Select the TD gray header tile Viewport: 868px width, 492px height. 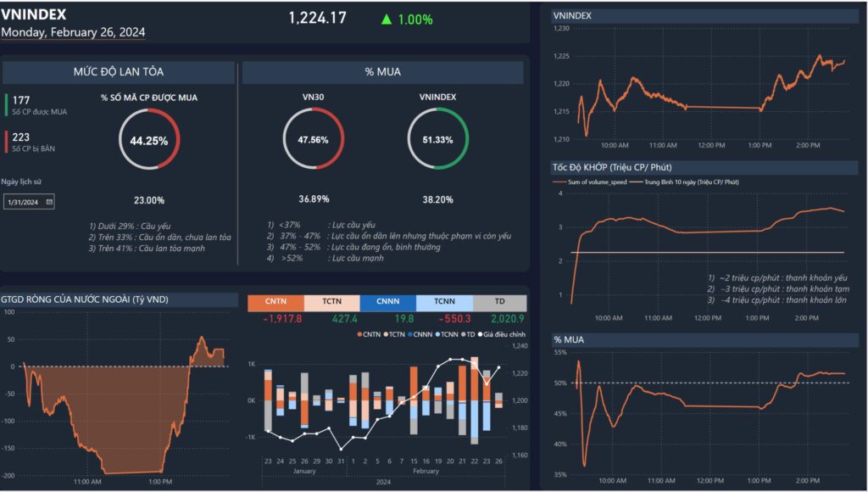(499, 303)
